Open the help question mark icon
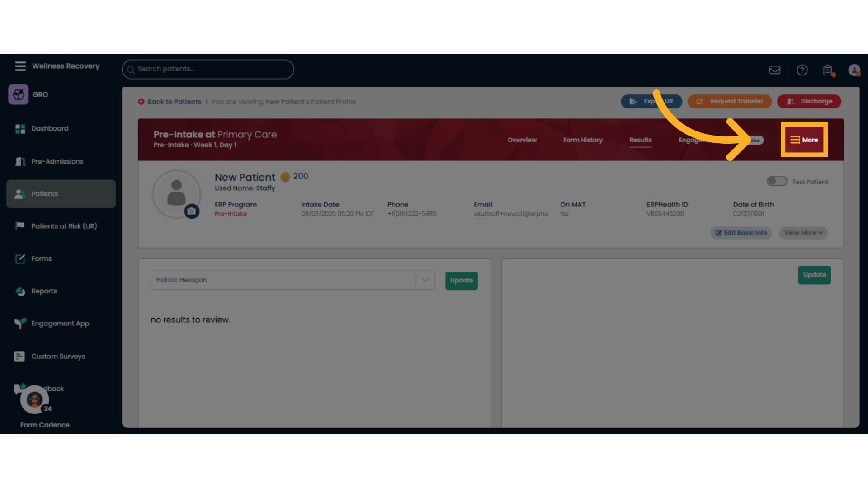 point(802,70)
